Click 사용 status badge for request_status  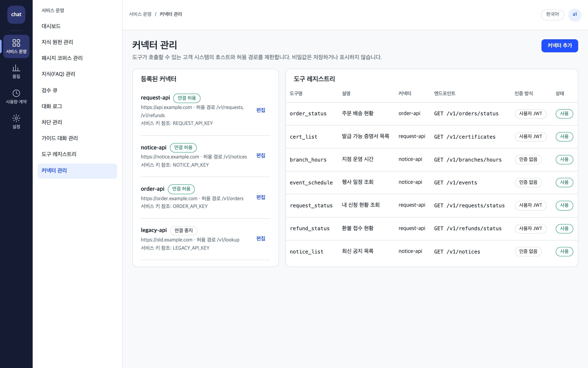coord(565,205)
